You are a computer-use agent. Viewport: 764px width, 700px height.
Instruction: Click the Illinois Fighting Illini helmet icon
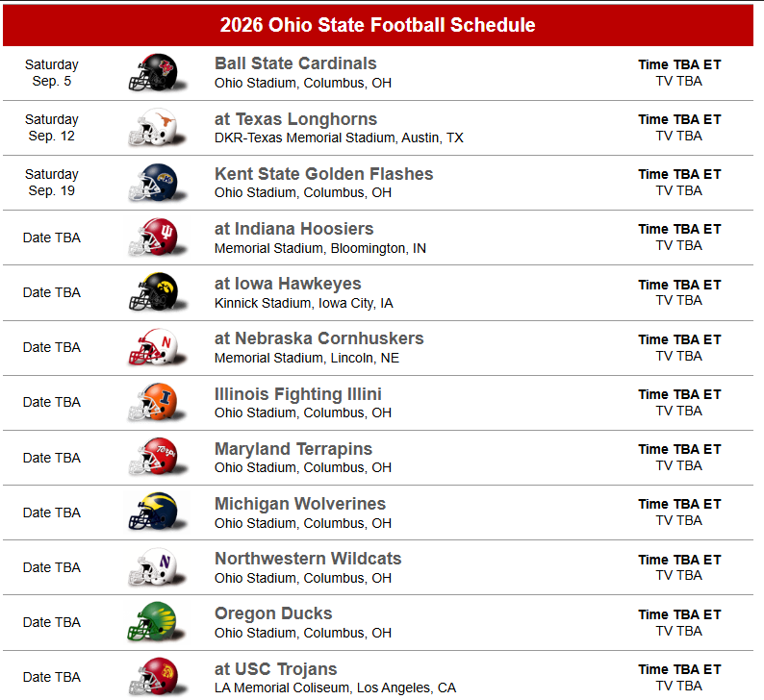(x=152, y=402)
